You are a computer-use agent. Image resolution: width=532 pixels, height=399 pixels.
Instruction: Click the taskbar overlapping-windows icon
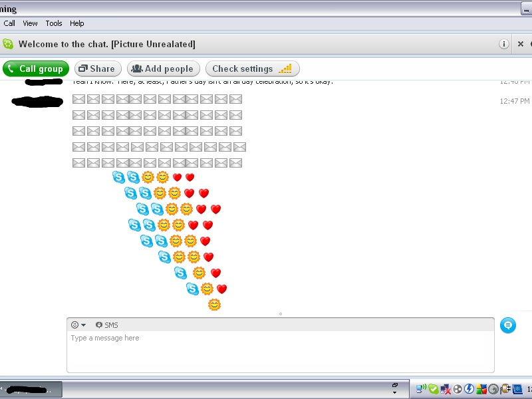[395, 385]
